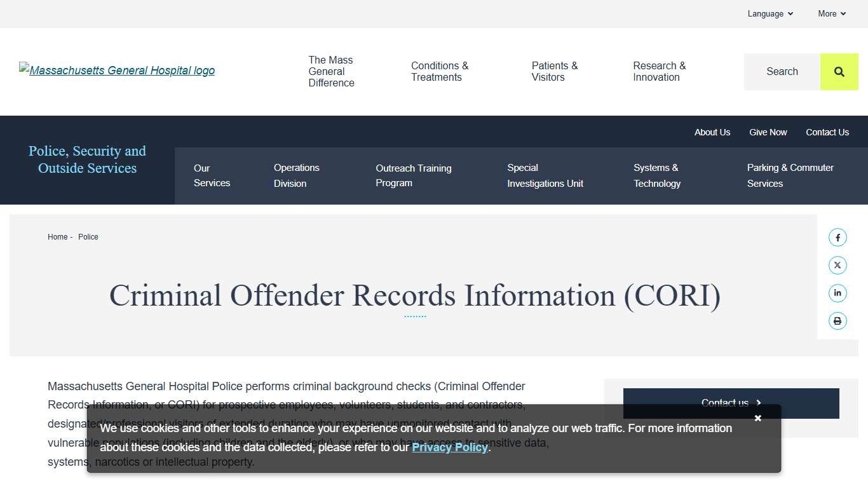Image resolution: width=868 pixels, height=488 pixels.
Task: Open Police, Security and Outside Services heading
Action: coord(87,159)
